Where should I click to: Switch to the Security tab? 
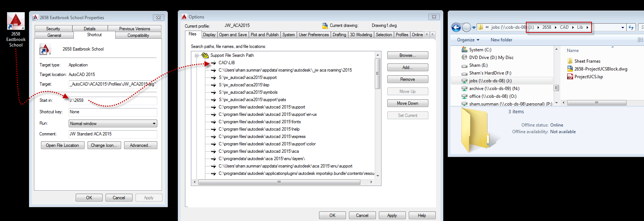(x=53, y=29)
